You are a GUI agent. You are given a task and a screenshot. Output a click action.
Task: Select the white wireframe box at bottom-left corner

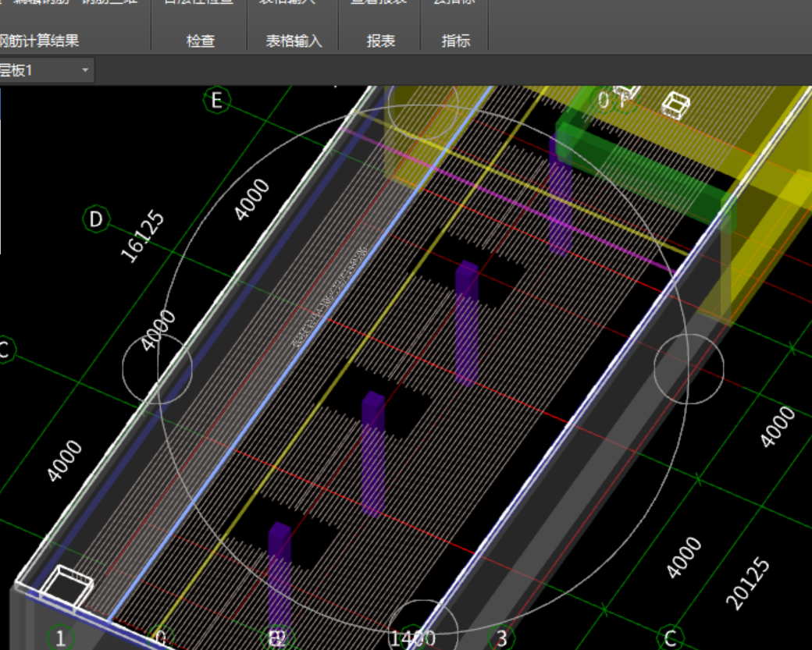[66, 587]
